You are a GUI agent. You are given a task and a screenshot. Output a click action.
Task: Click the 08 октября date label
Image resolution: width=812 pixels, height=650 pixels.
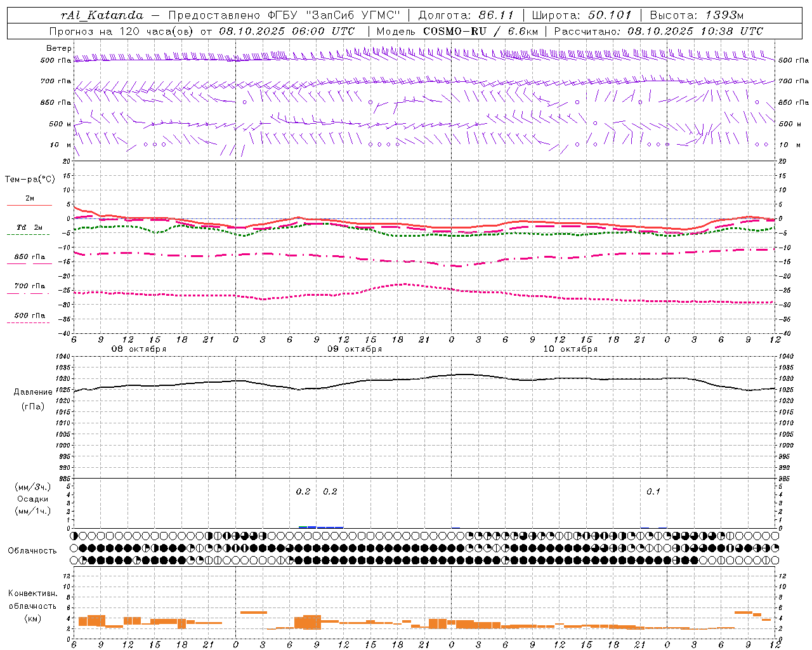pyautogui.click(x=139, y=349)
